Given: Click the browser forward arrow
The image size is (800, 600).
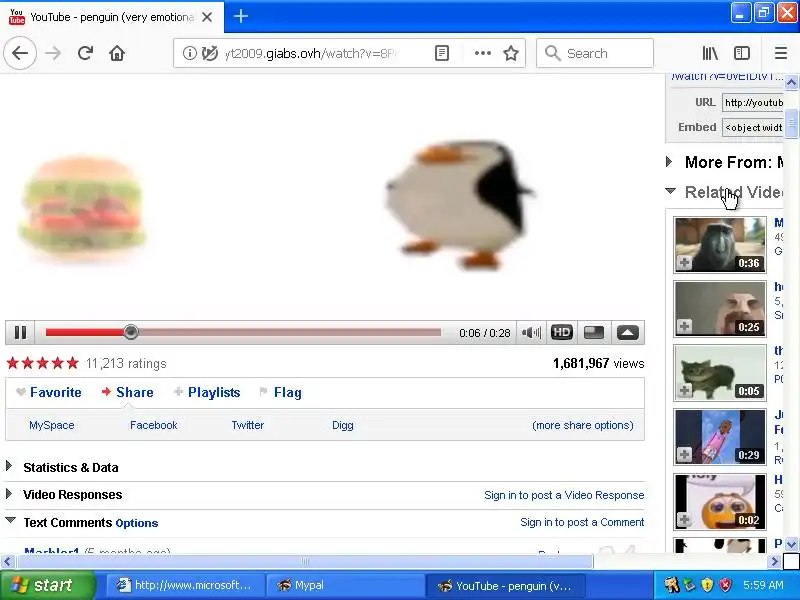Looking at the screenshot, I should point(53,53).
